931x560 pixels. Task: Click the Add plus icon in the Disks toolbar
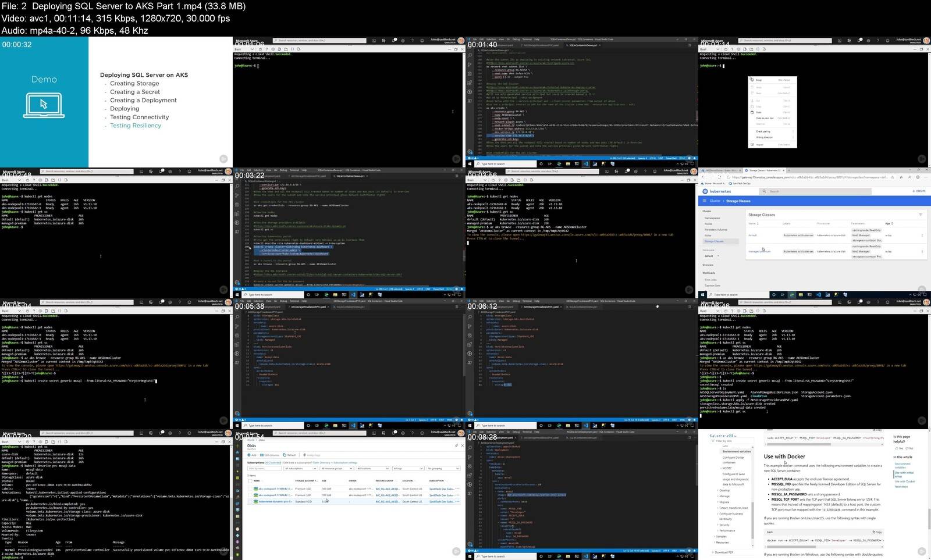tap(249, 455)
